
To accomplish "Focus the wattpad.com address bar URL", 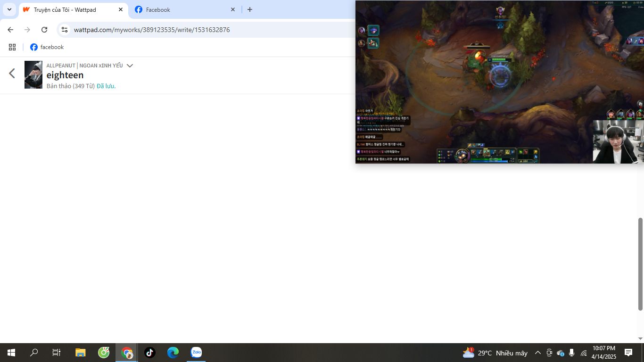I will pyautogui.click(x=152, y=30).
